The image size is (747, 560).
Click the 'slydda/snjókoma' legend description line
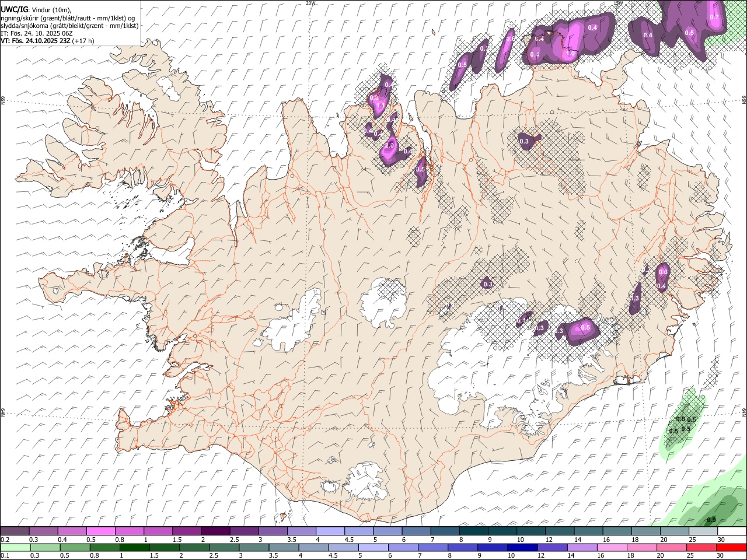coord(69,26)
